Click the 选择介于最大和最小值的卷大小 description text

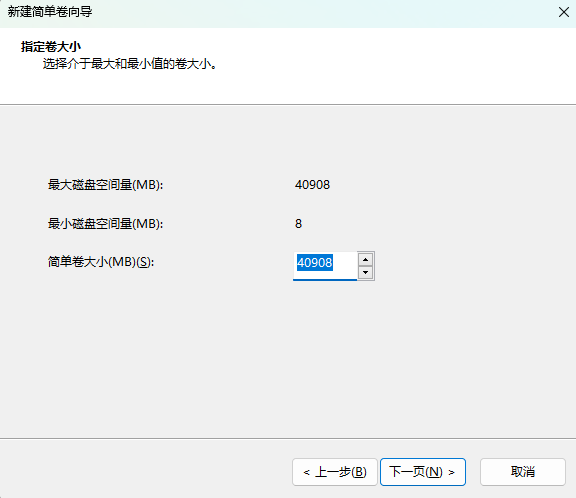pyautogui.click(x=130, y=64)
